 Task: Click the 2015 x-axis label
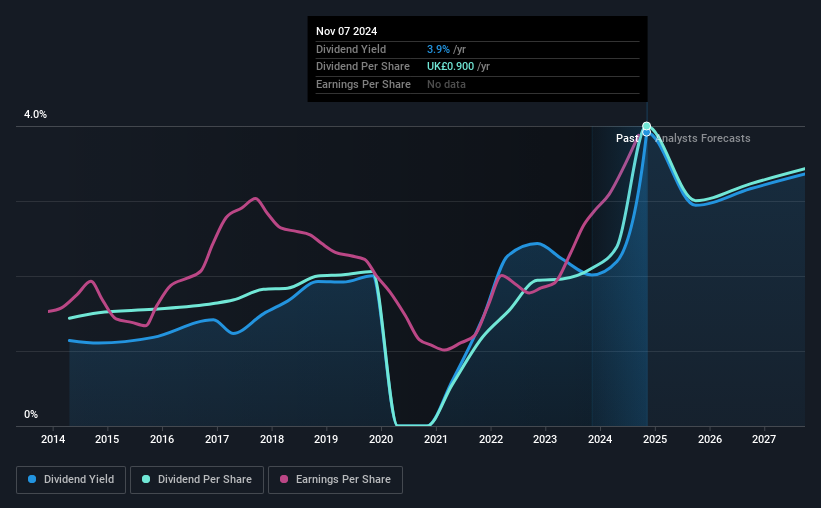[107, 439]
